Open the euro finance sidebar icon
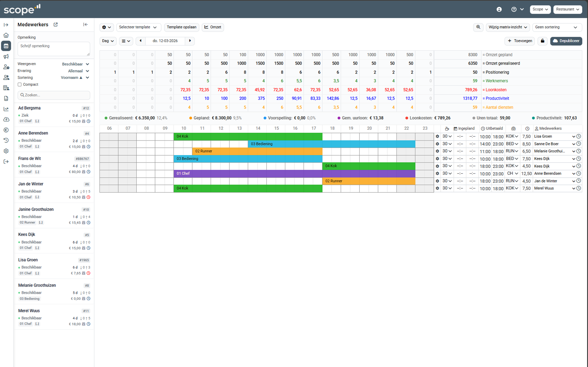Screen dimensions: 588x367 (x=6, y=130)
